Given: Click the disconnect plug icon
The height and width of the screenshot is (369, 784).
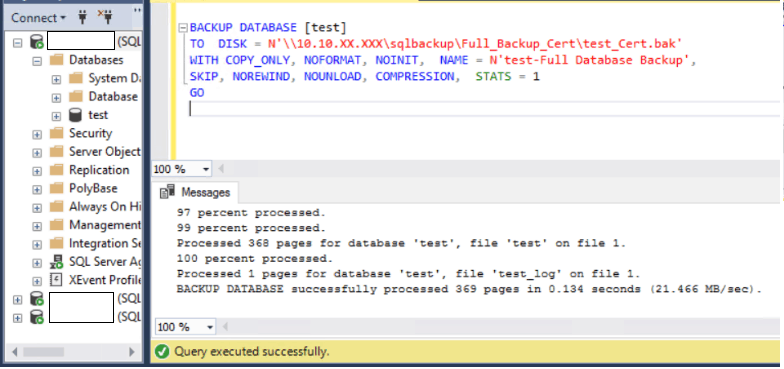Looking at the screenshot, I should coord(106,17).
